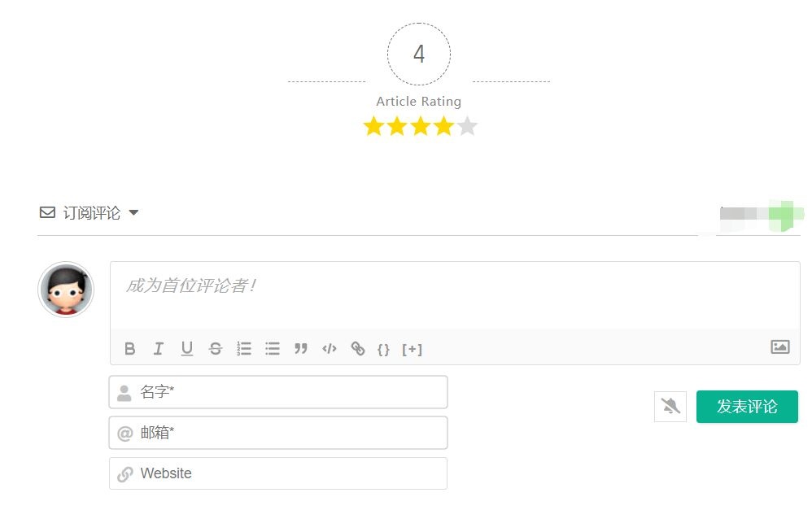Insert a hyperlink using link icon
812x510 pixels.
[358, 349]
